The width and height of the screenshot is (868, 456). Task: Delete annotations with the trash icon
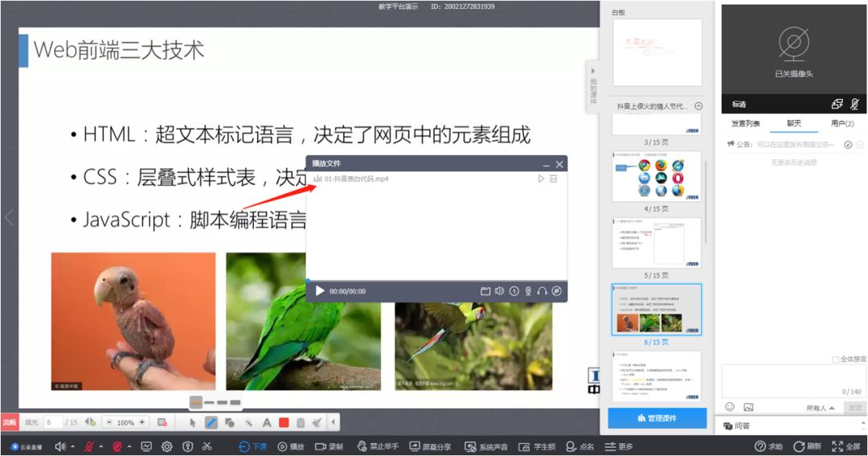(300, 423)
